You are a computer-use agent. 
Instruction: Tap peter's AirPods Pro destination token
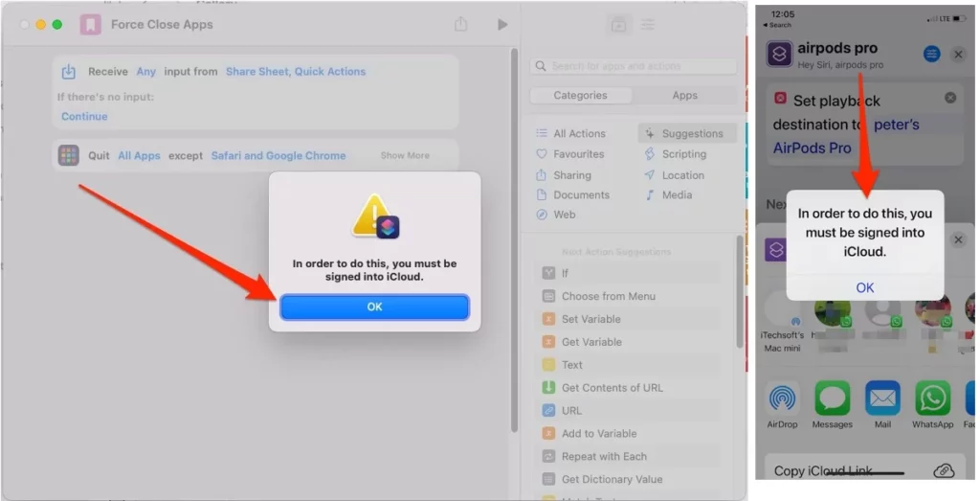[x=846, y=136]
